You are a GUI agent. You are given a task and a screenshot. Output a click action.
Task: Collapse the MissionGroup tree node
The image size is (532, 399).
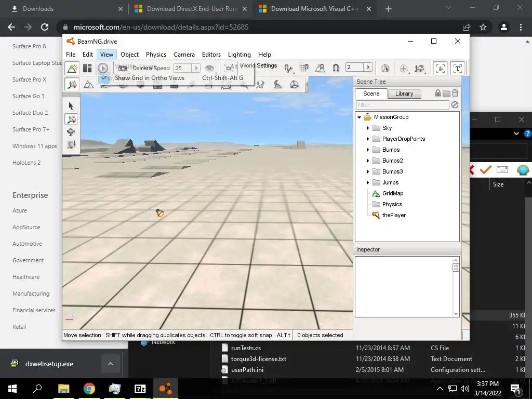click(360, 117)
